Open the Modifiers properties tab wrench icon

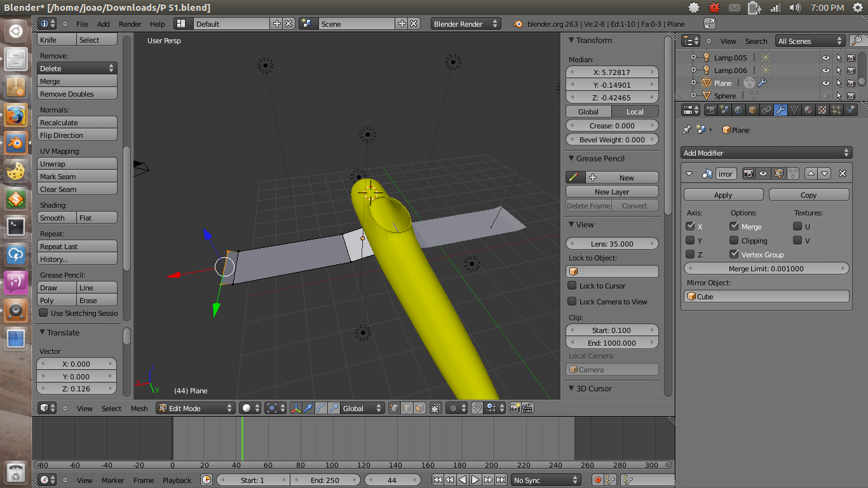[x=780, y=110]
